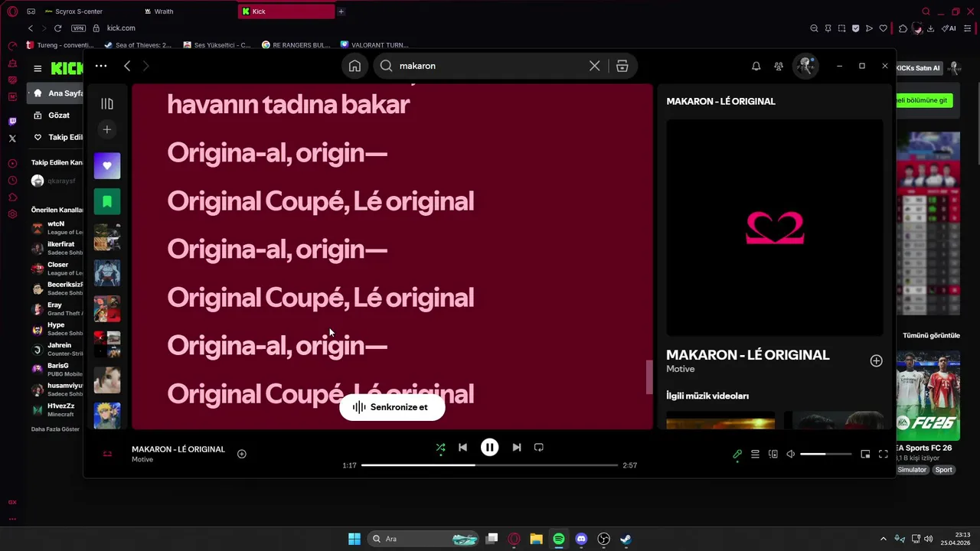Pause the playing song
980x551 pixels.
[x=489, y=448]
